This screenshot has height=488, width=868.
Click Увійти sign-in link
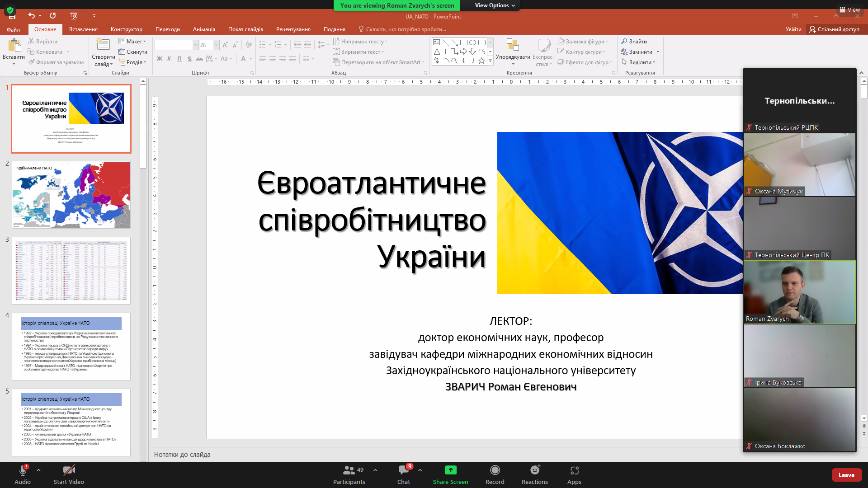pos(793,29)
